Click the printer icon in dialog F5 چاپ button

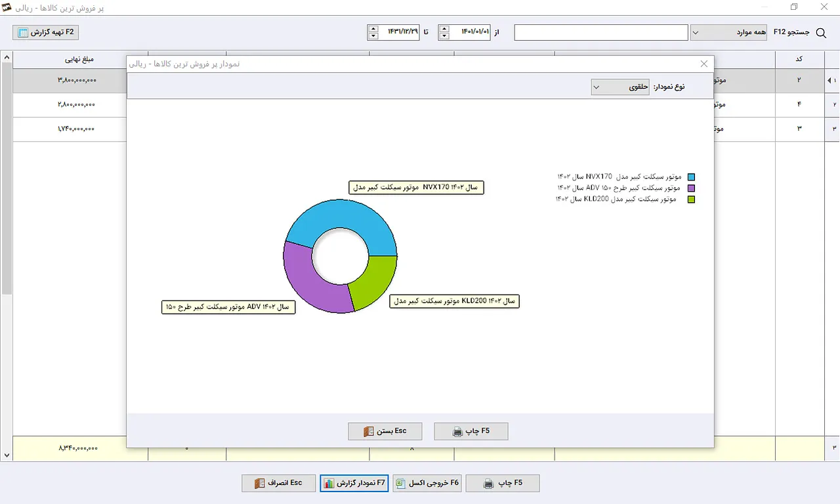coord(458,432)
